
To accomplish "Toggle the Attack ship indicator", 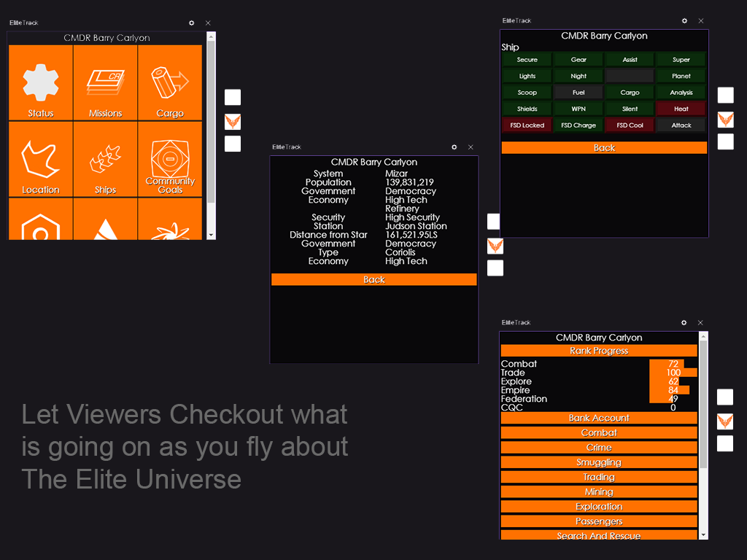I will click(681, 125).
